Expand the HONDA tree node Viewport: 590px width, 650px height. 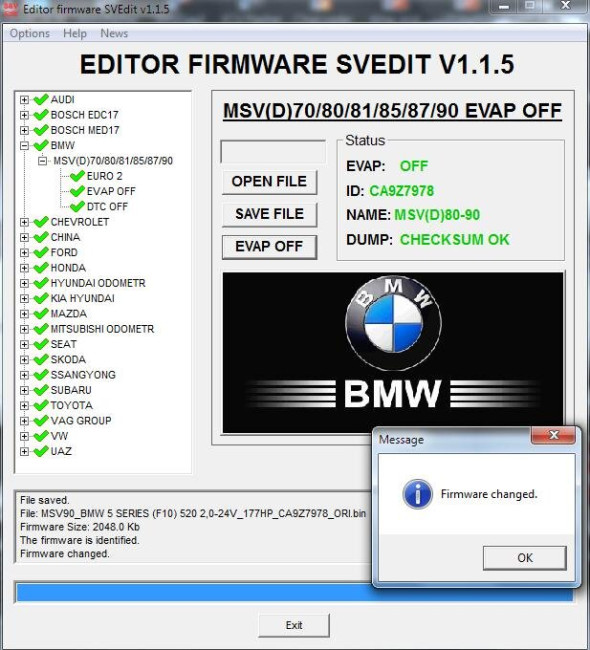tap(24, 268)
